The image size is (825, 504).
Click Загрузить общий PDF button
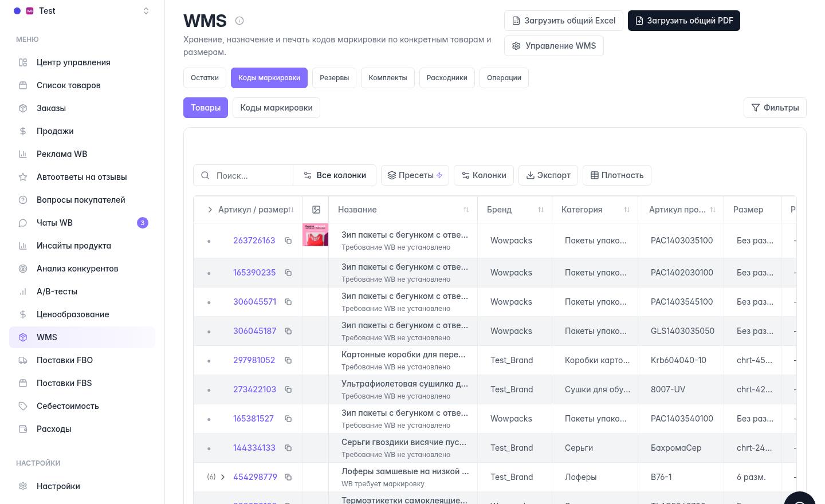point(684,21)
